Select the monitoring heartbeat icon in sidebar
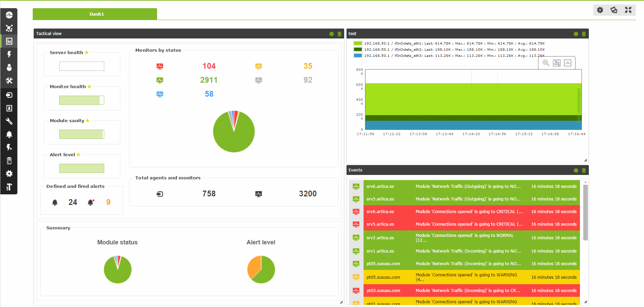Image resolution: width=644 pixels, height=307 pixels. 9,15
